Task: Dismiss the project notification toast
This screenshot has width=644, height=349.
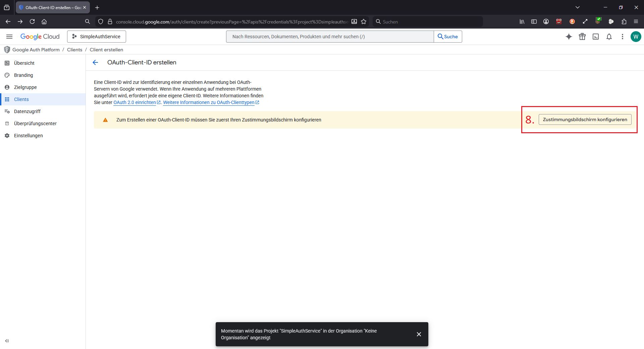Action: [x=419, y=334]
